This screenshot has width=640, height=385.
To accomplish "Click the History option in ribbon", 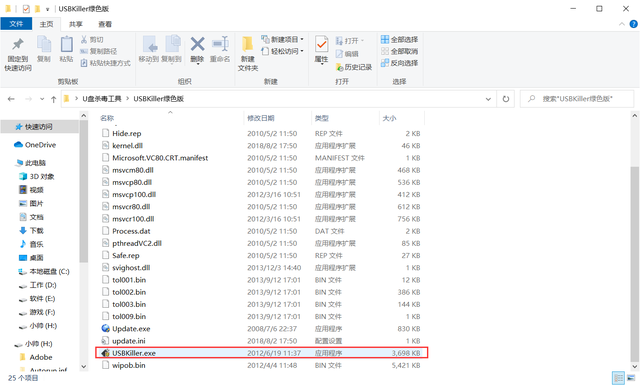I will [x=353, y=67].
